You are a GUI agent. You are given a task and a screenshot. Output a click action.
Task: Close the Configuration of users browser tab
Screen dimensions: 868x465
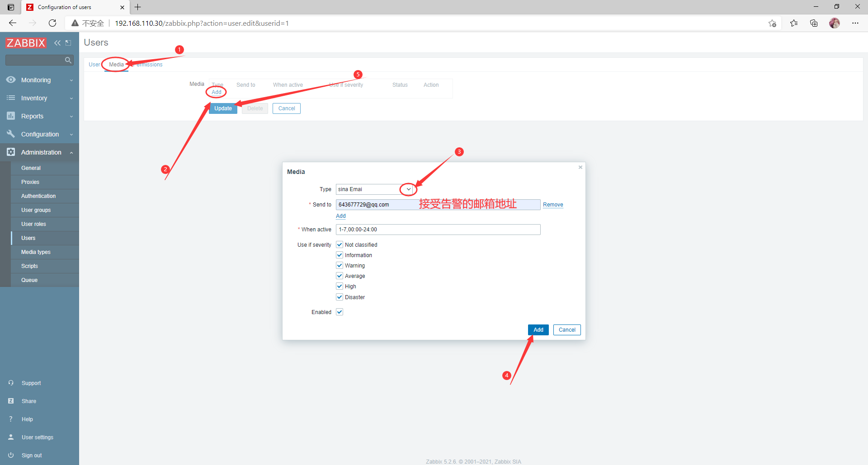(122, 7)
